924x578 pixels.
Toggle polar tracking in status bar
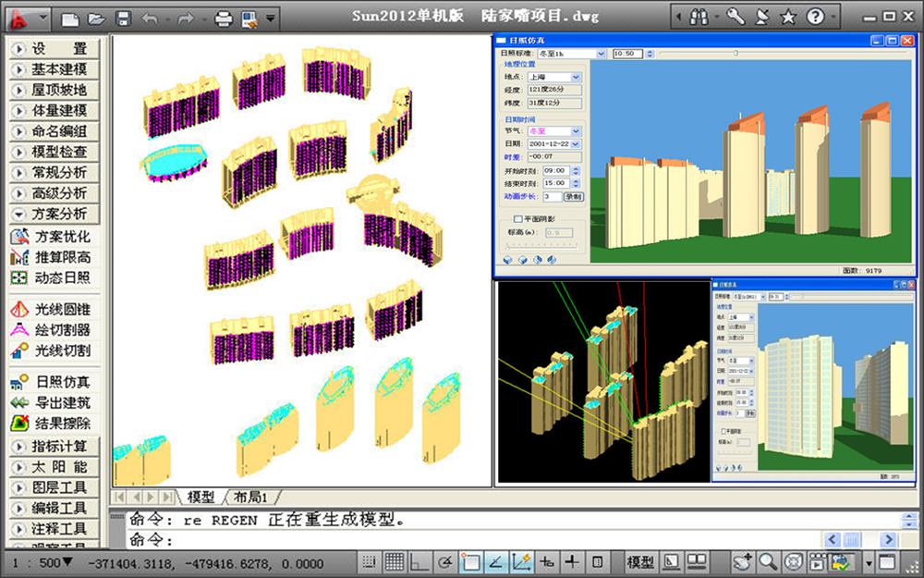click(445, 562)
